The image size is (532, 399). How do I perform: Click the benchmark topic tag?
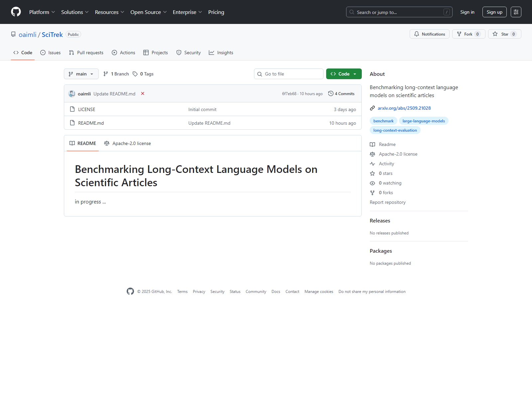click(383, 121)
